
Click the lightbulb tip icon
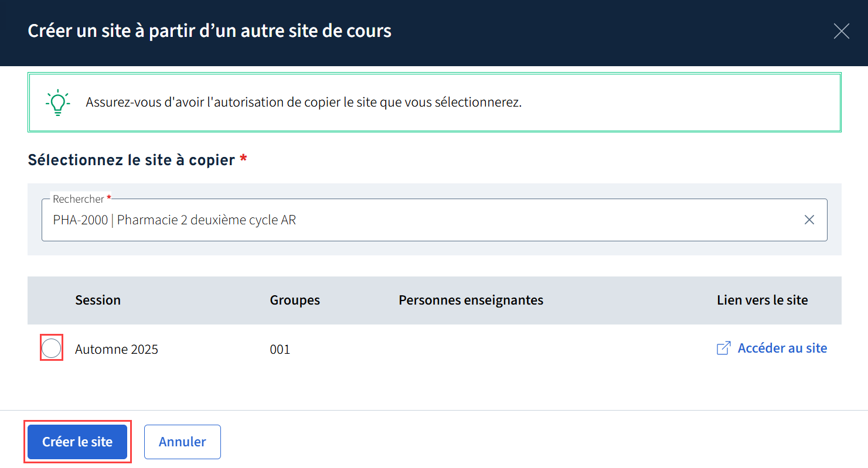tap(57, 103)
